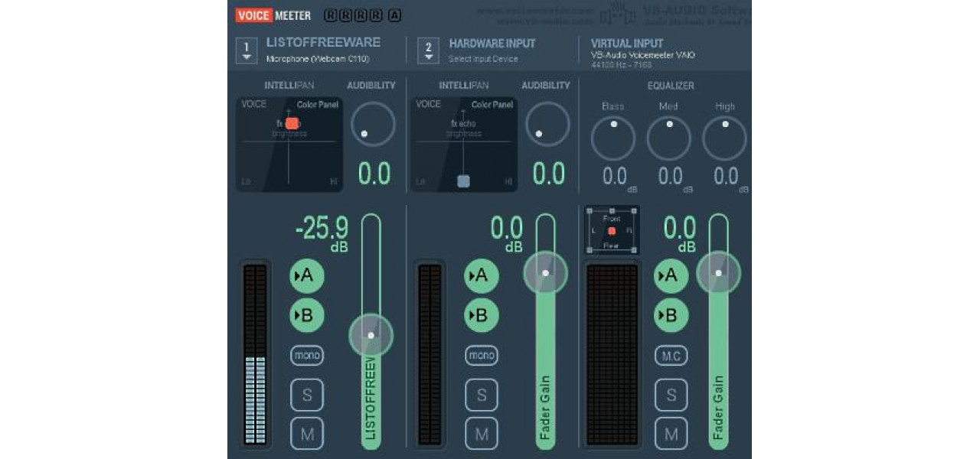Solo hardware input 2 strip

[x=482, y=396]
